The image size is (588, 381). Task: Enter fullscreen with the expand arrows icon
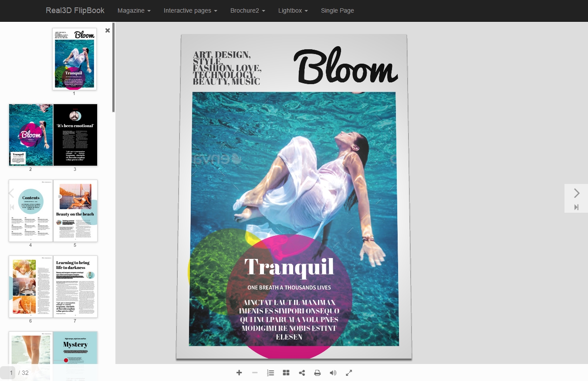coord(349,373)
